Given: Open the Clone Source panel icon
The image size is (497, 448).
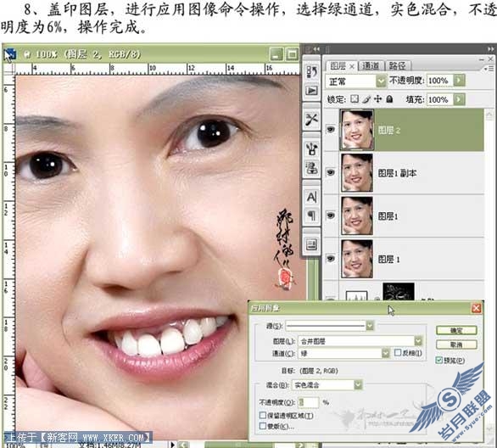Looking at the screenshot, I should click(311, 168).
